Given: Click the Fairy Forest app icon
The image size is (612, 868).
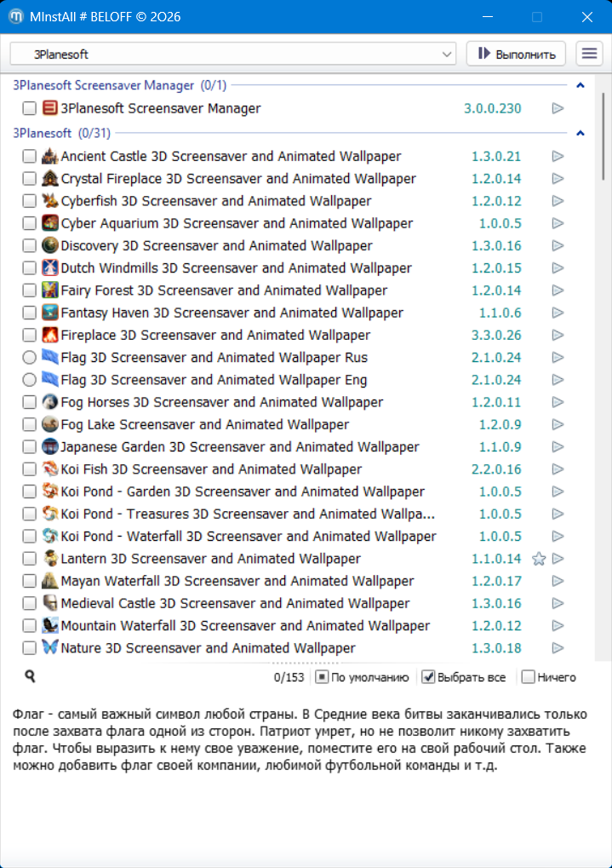Looking at the screenshot, I should click(x=50, y=290).
